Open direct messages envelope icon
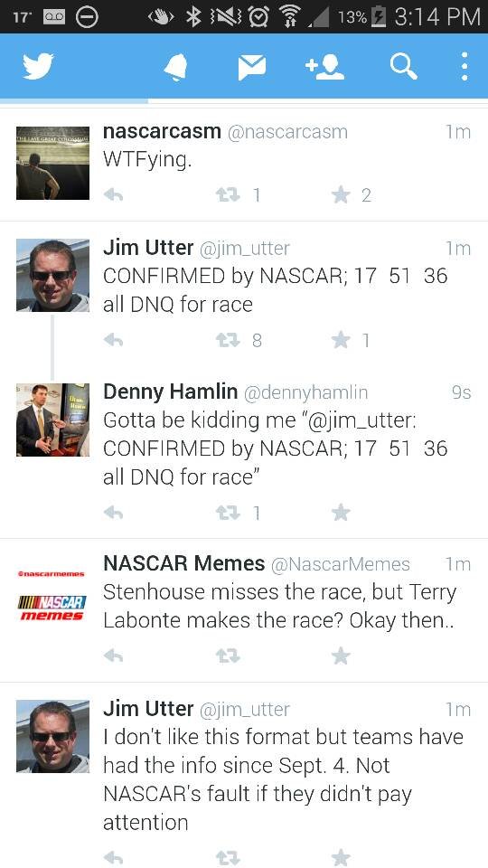488x868 pixels. 252,68
